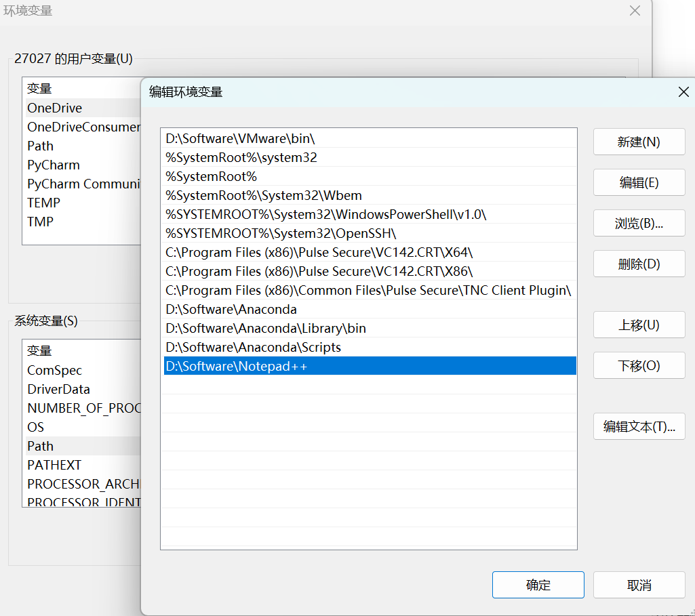
Task: Move entry down with 下移(O)
Action: coord(639,366)
